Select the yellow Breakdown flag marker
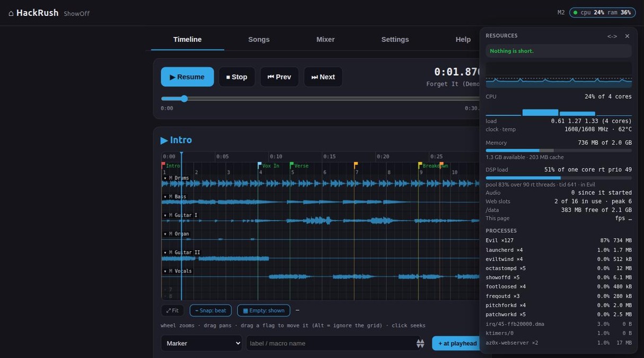 coord(420,165)
